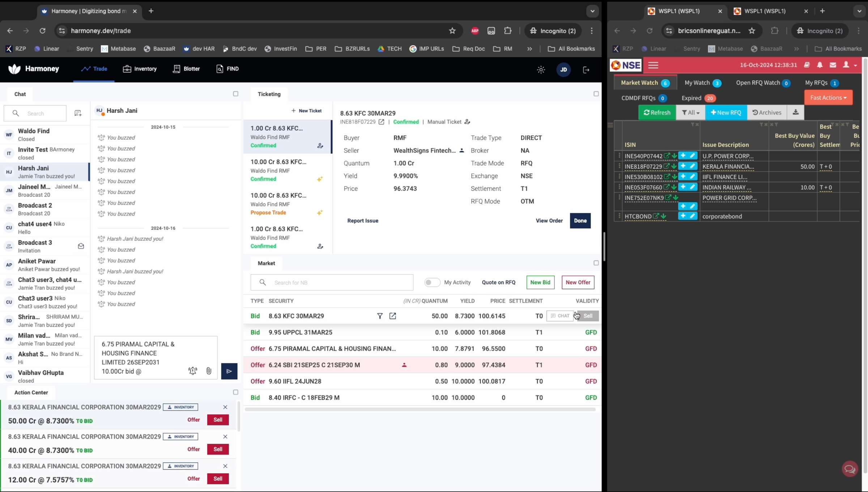Select Open RFQ Watch tab
868x492 pixels.
click(x=763, y=83)
